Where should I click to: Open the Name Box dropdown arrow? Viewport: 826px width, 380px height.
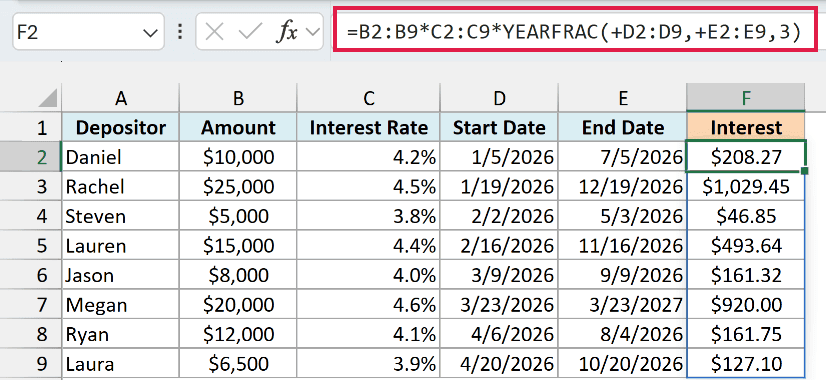coord(150,33)
